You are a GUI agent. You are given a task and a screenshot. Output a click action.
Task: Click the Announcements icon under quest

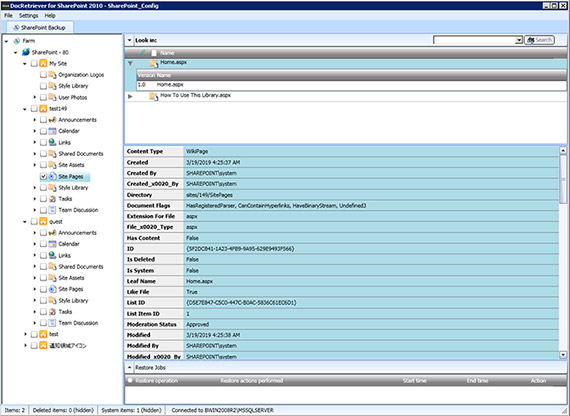coord(52,233)
